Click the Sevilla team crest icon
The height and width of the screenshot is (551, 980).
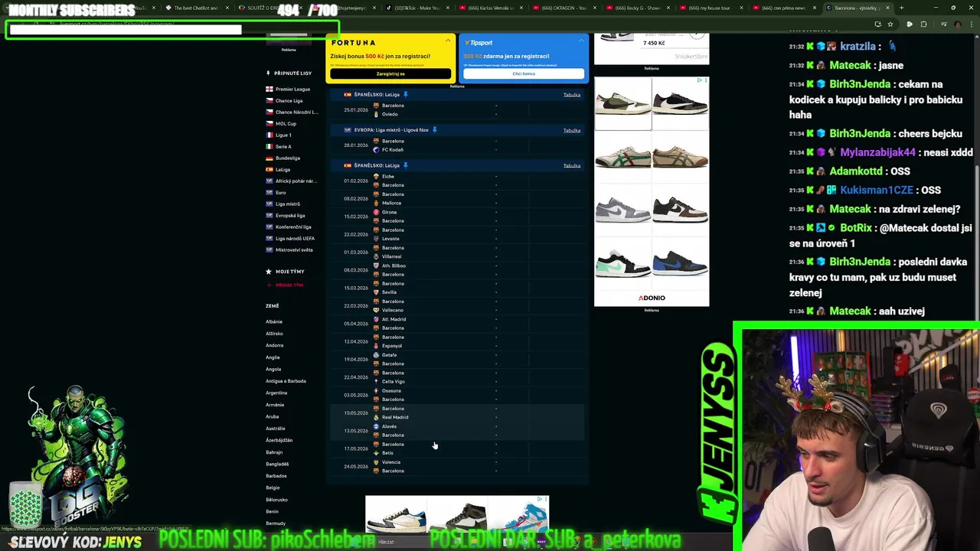pyautogui.click(x=376, y=292)
